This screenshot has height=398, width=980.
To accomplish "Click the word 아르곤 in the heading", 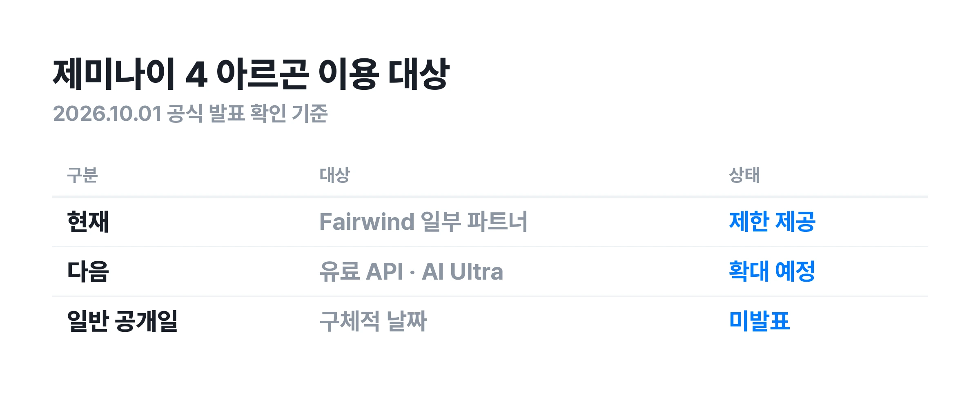I will [262, 74].
